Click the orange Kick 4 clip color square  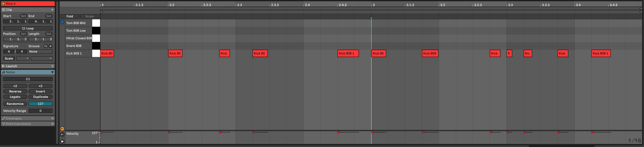3,3
